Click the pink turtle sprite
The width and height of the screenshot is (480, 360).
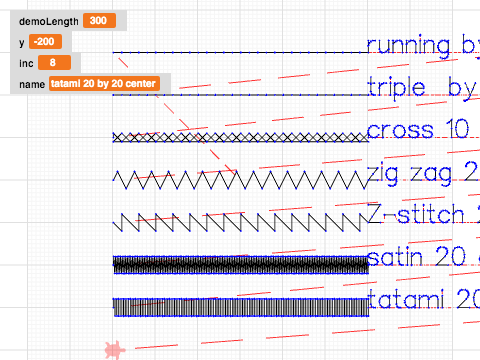coord(115,350)
